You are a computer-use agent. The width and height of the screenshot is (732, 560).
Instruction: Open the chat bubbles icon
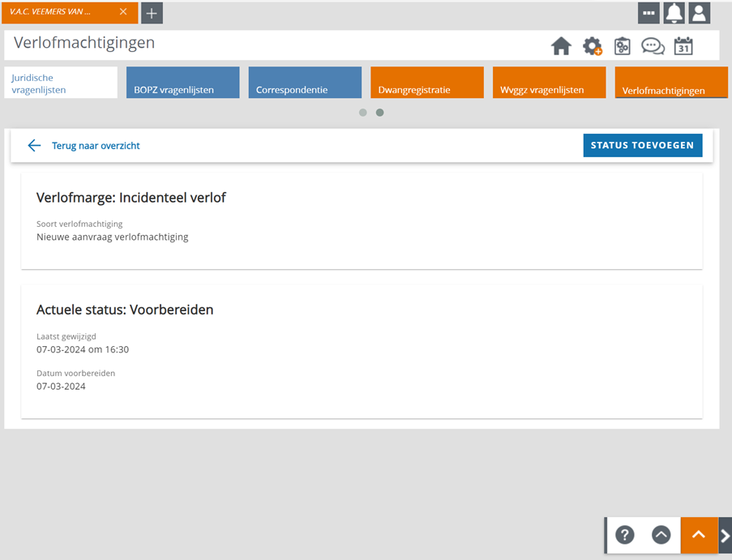tap(653, 46)
